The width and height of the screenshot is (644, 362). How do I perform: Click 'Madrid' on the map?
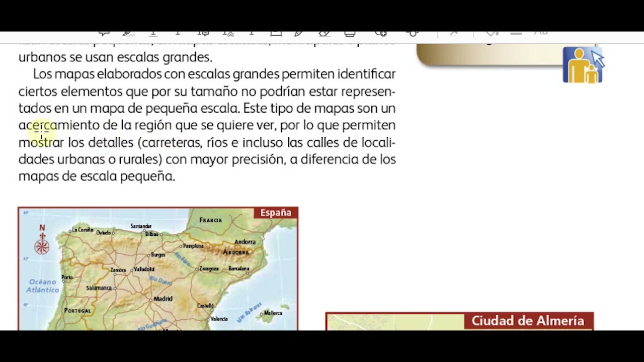point(163,299)
